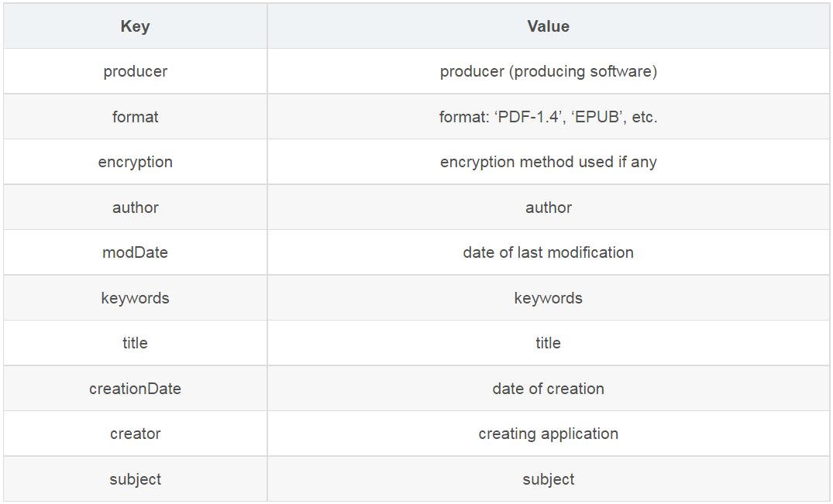Select the title key cell
833x504 pixels.
[135, 343]
